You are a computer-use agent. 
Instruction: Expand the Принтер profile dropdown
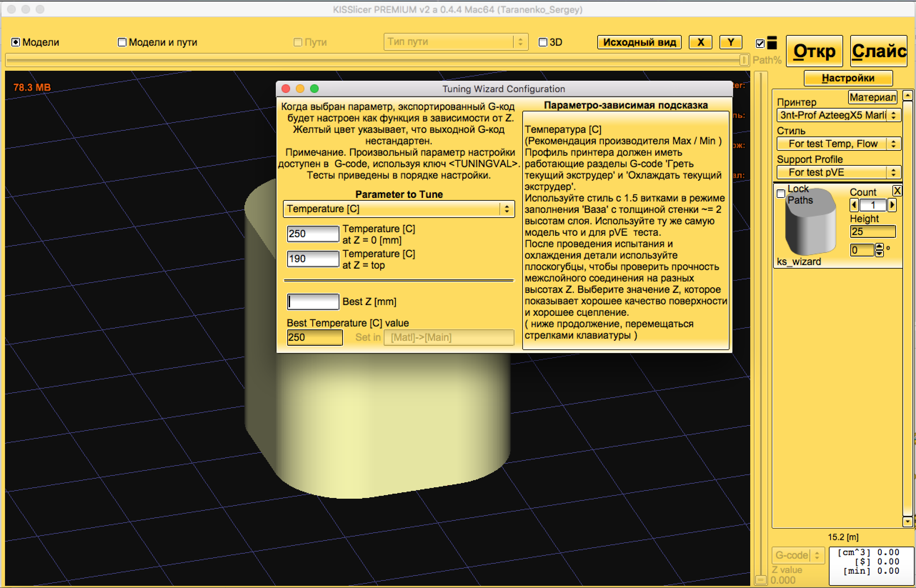(x=838, y=115)
